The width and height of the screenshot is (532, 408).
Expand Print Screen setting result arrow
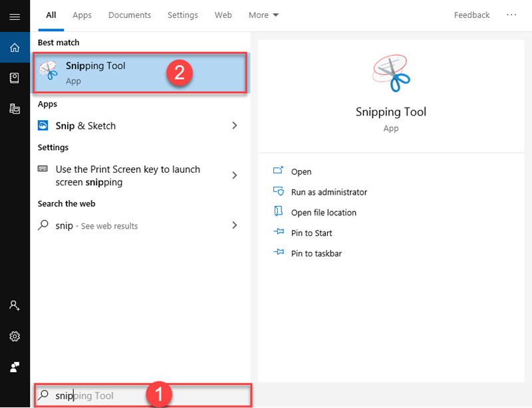click(235, 175)
